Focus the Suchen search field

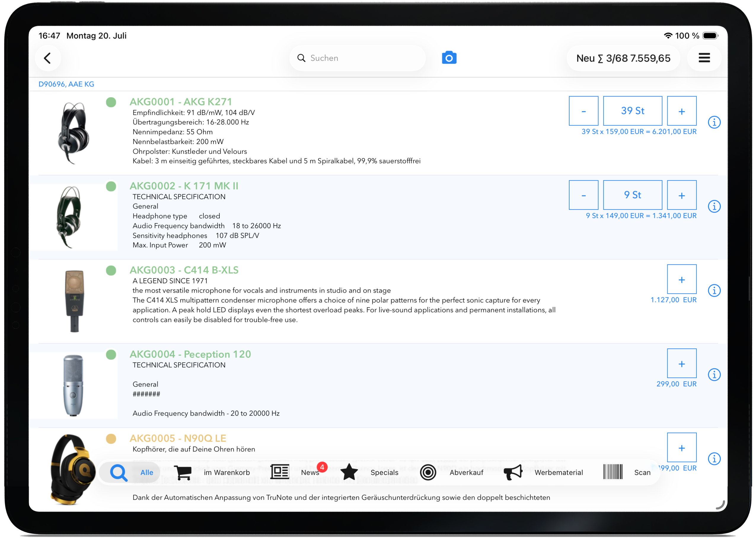357,58
